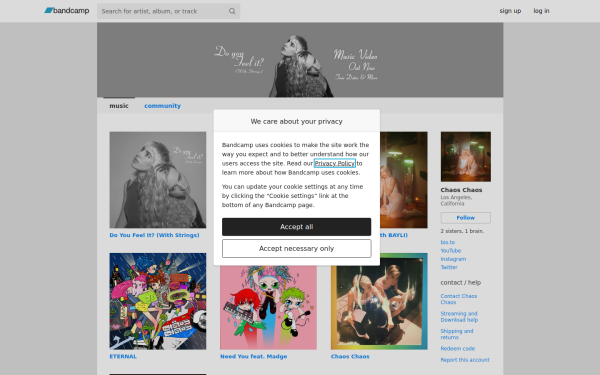Switch to the community tab
This screenshot has height=375, width=600.
pos(162,106)
